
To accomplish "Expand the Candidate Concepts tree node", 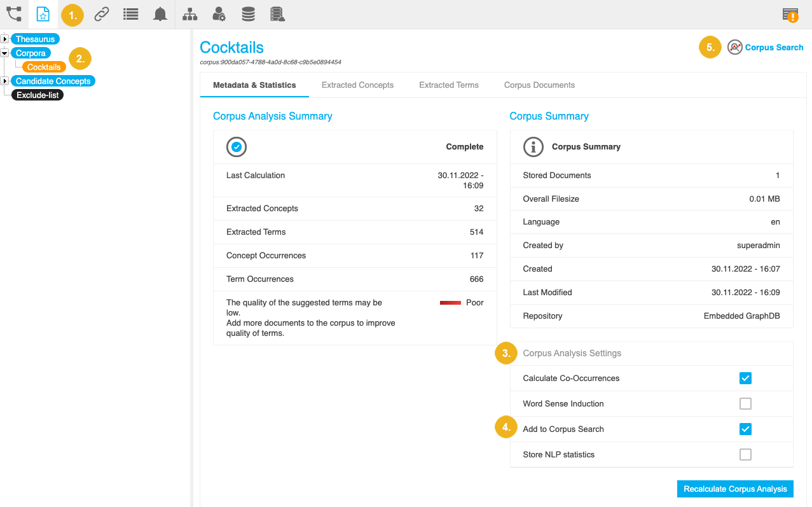I will point(5,81).
